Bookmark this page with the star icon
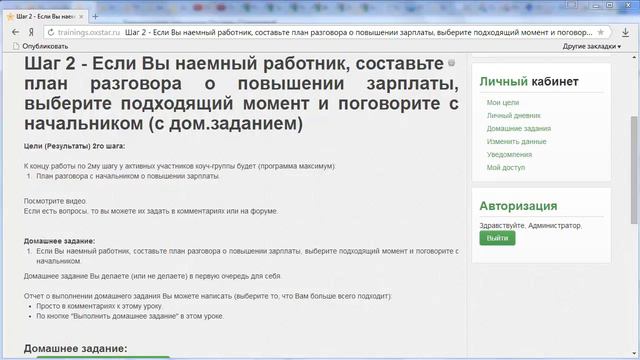The width and height of the screenshot is (640, 360). (x=600, y=32)
